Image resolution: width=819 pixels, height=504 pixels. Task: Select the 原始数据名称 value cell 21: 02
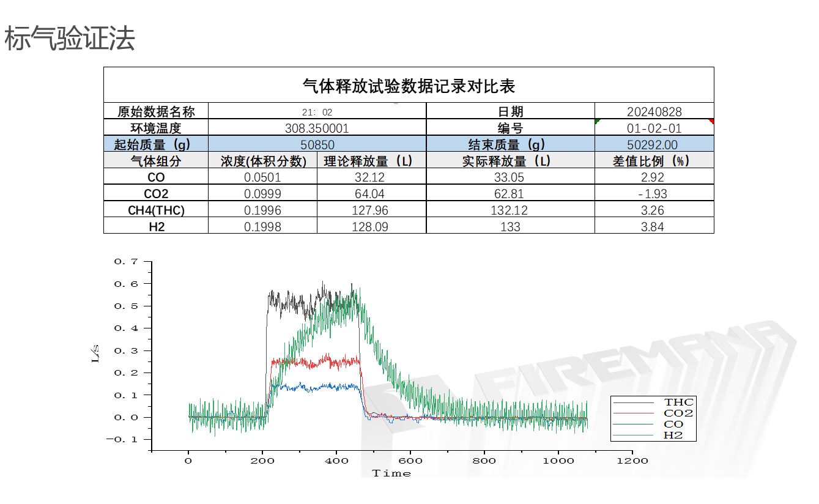pyautogui.click(x=317, y=111)
